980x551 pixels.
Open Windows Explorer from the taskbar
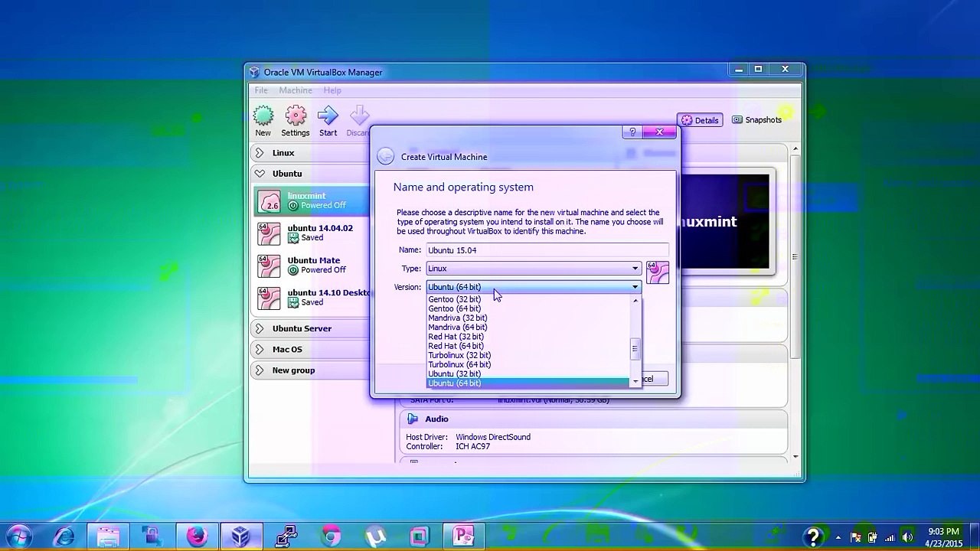tap(109, 536)
